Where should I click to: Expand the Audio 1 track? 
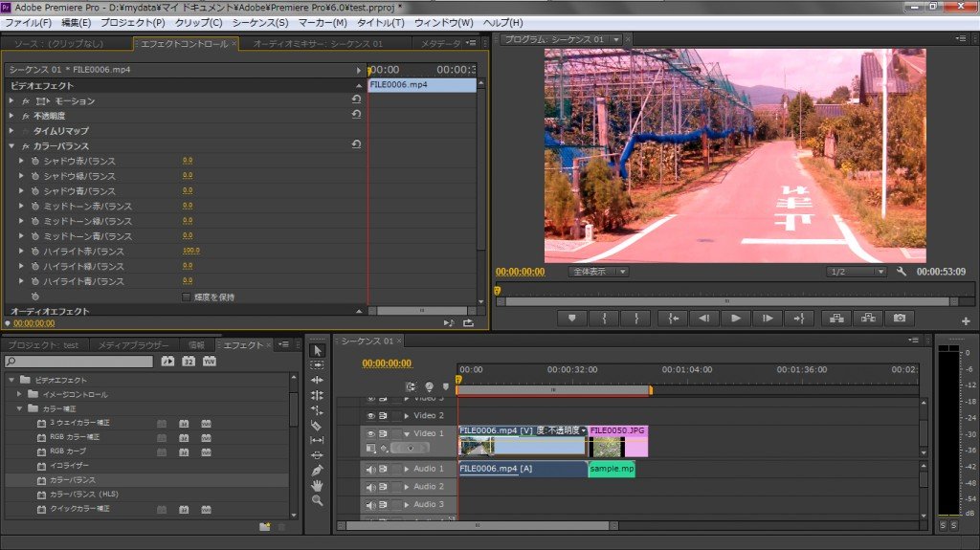coord(407,469)
